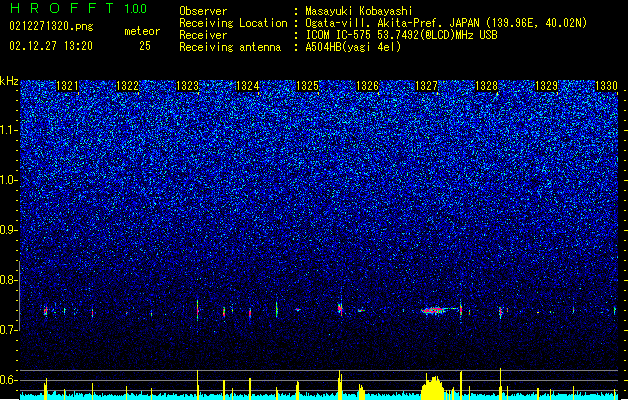
Task: Click the 1329 time marker
Action: (x=547, y=86)
